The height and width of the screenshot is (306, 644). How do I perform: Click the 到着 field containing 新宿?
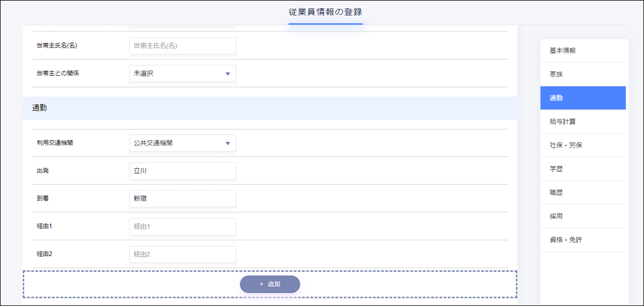(x=183, y=199)
